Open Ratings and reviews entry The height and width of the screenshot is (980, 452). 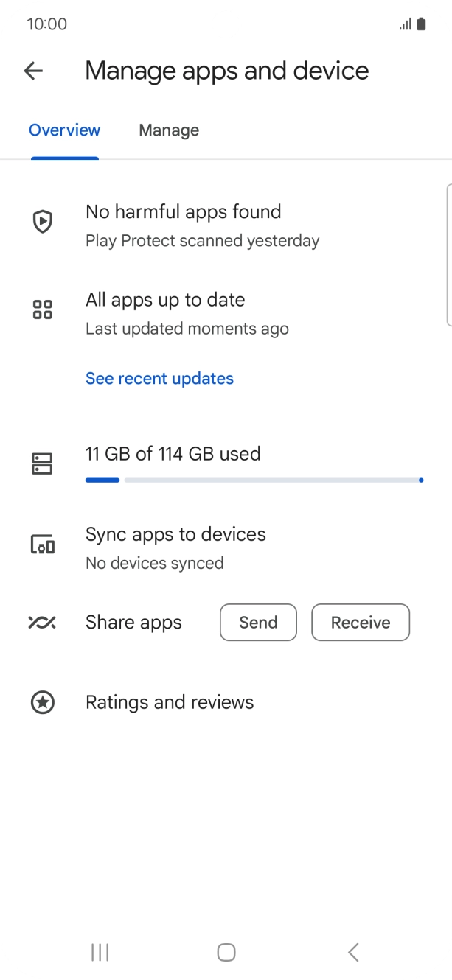170,703
